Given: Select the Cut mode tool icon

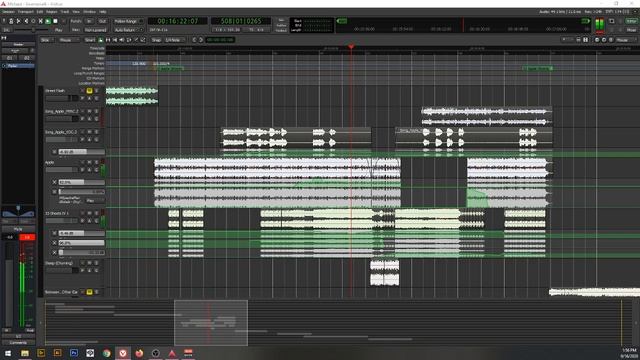Looking at the screenshot, I should coord(115,40).
